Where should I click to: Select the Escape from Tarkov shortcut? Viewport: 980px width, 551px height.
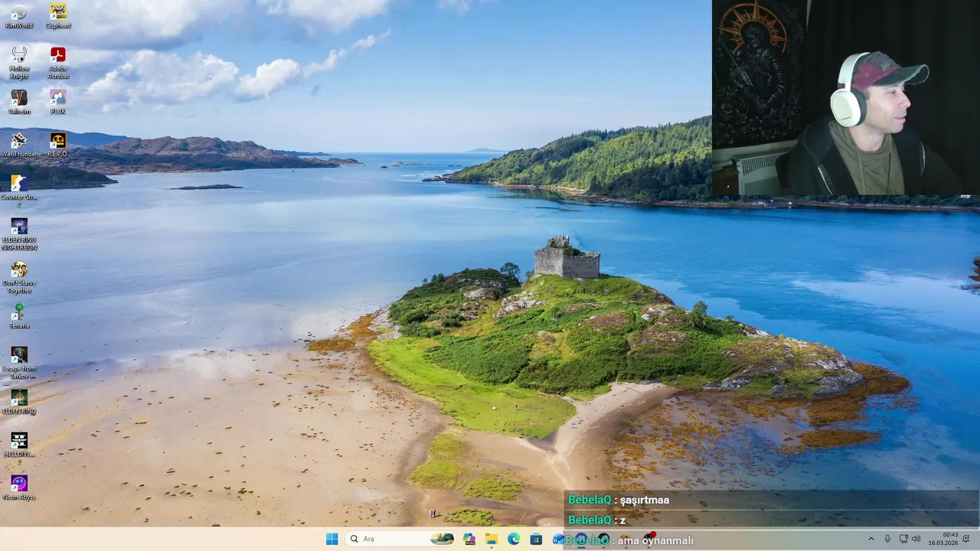[19, 363]
